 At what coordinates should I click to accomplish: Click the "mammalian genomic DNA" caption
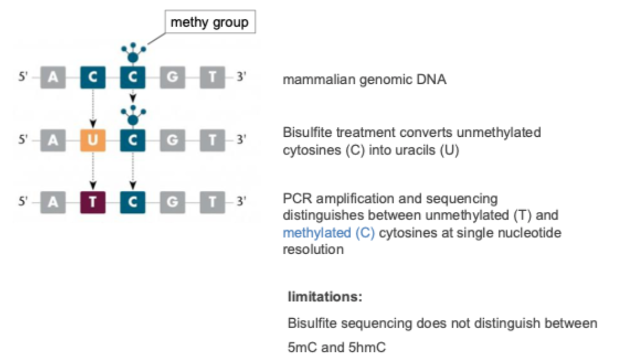pyautogui.click(x=364, y=79)
